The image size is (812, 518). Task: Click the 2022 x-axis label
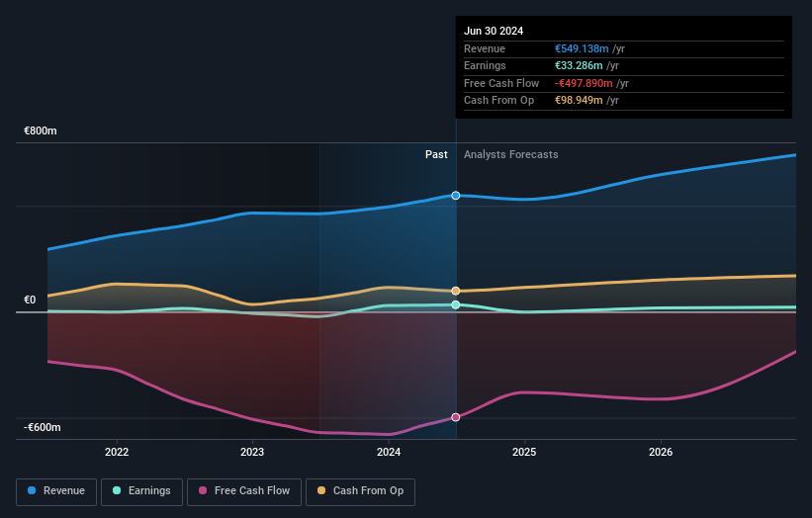point(117,452)
